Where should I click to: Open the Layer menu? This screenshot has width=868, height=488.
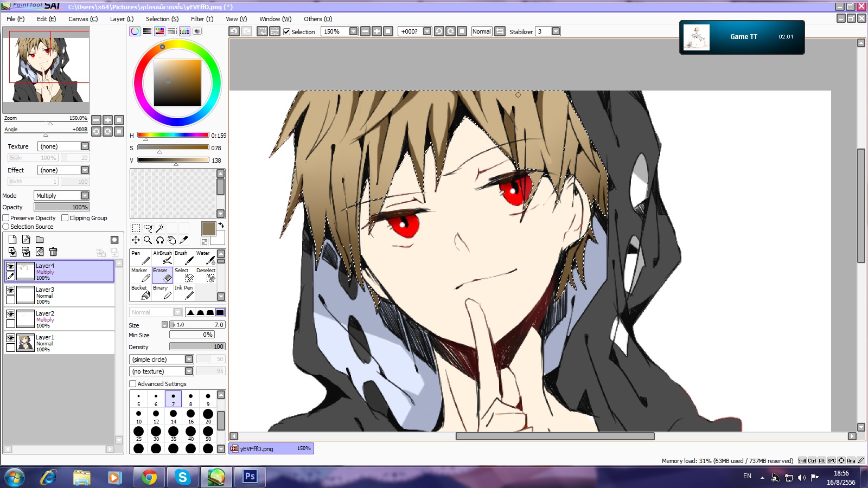[x=122, y=19]
